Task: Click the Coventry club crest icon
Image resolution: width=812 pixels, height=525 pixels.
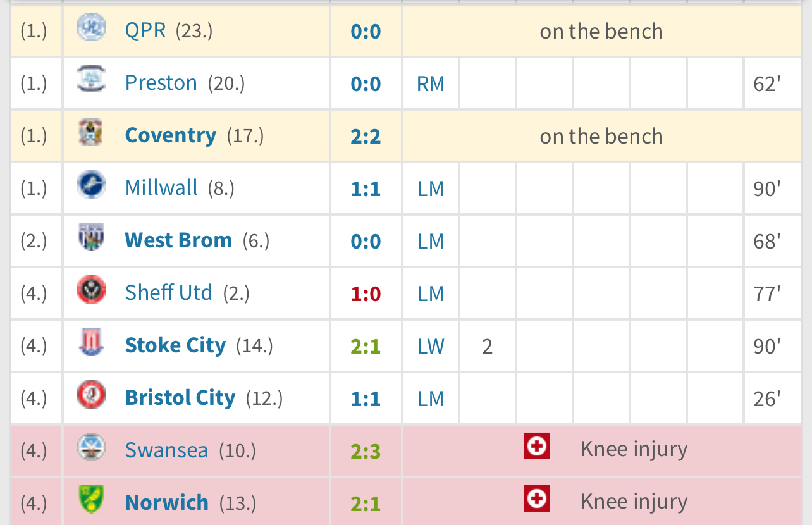Action: tap(91, 132)
